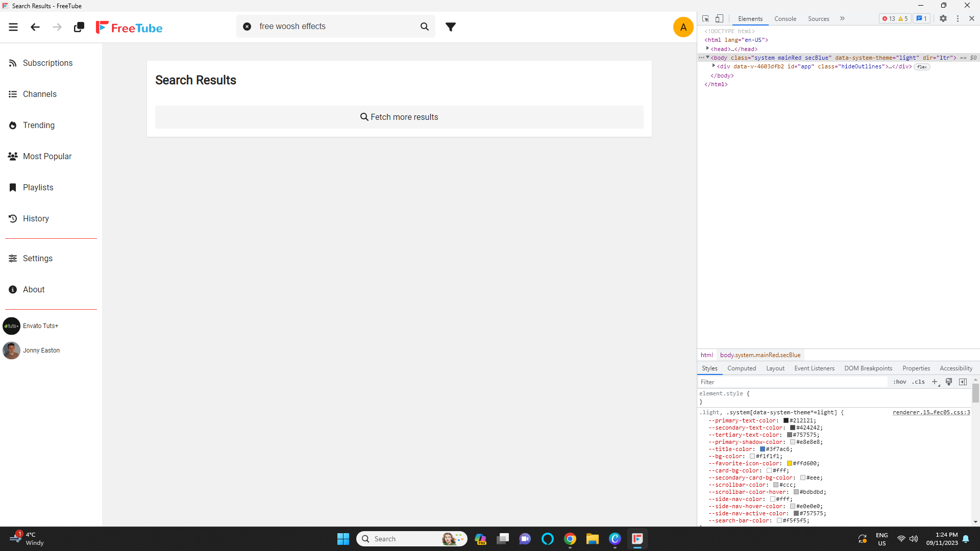Open the new style rule plus icon

935,382
